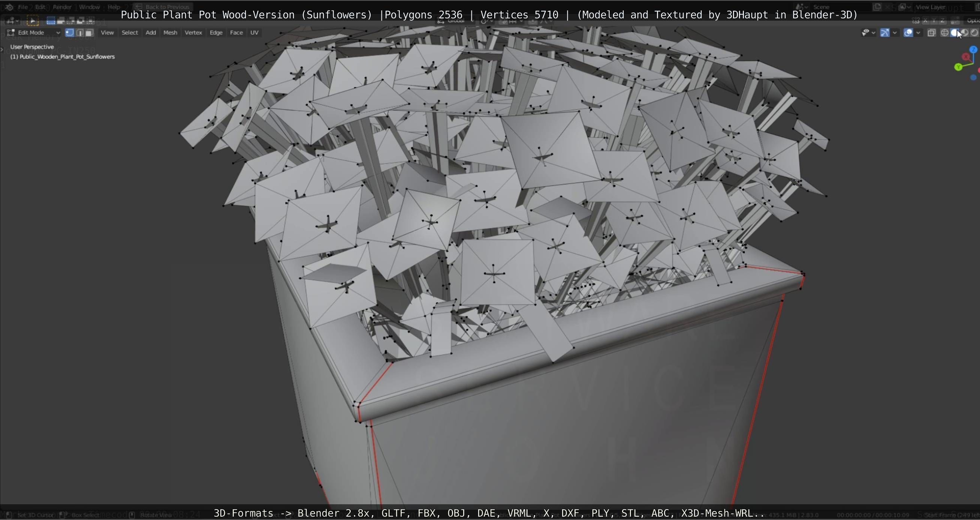The height and width of the screenshot is (520, 980).
Task: Switch to wireframe viewport shading
Action: (944, 33)
